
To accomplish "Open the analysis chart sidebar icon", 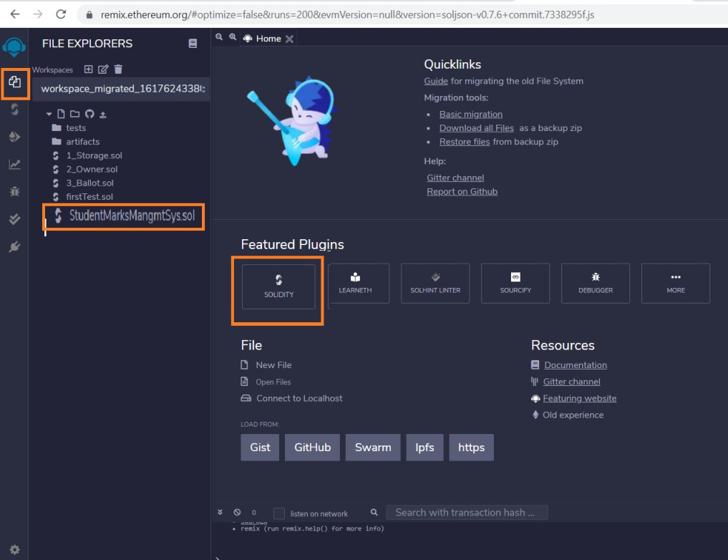I will click(15, 164).
